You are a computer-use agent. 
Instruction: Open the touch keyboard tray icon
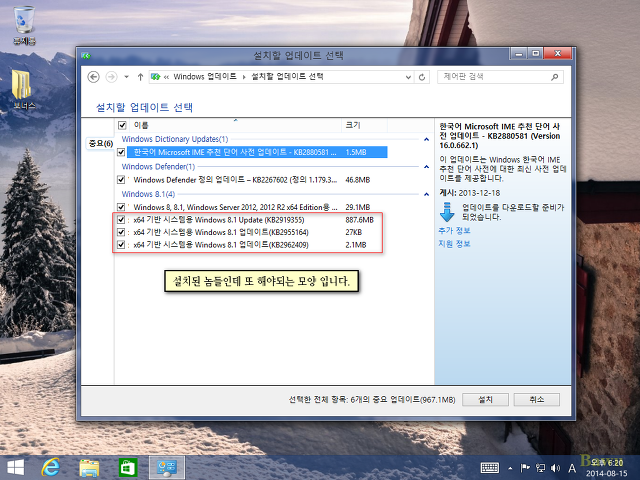point(490,468)
